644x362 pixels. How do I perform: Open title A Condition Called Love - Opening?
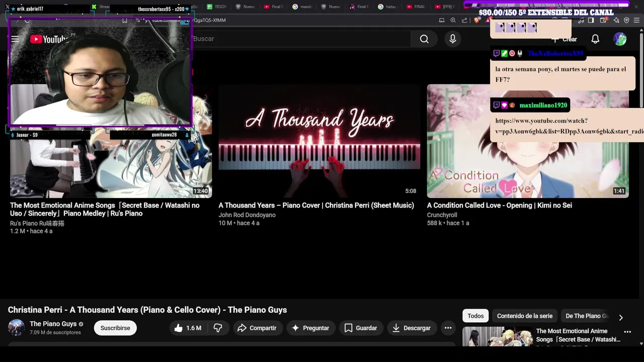click(x=499, y=205)
